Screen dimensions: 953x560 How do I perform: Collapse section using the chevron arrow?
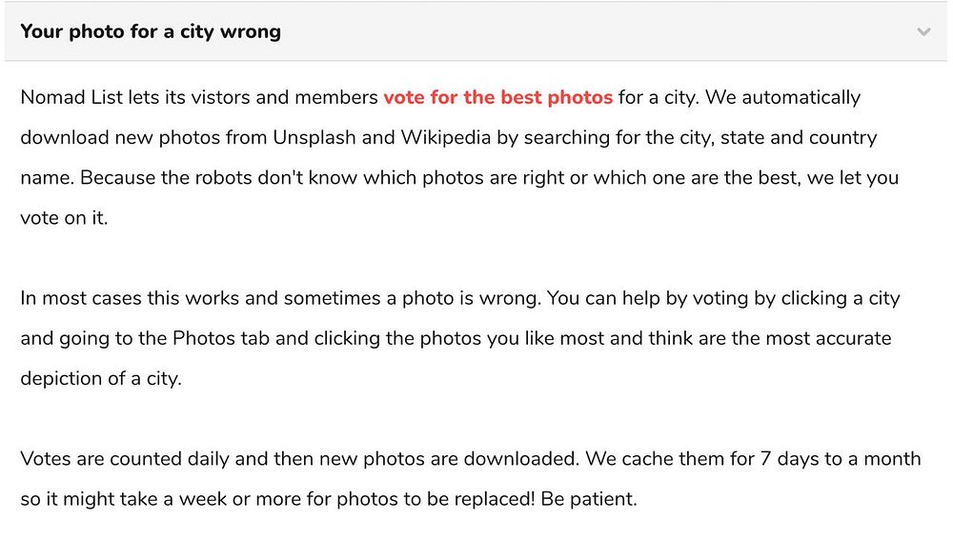923,31
